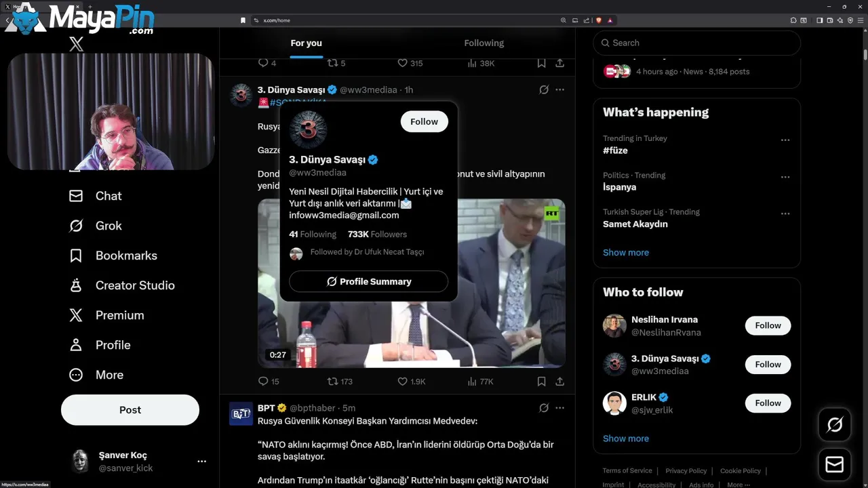This screenshot has width=868, height=488.
Task: Open Profile Summary in the hover card
Action: coord(369,281)
